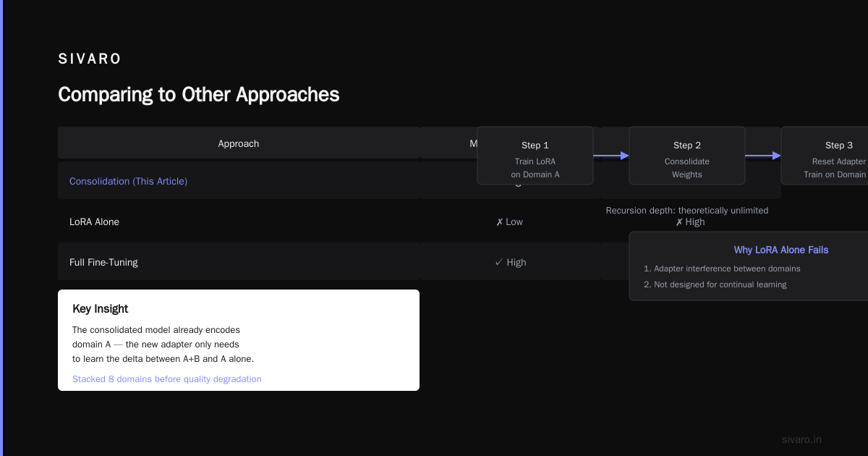Click the Stacked 8 domains highlighted text

(167, 379)
